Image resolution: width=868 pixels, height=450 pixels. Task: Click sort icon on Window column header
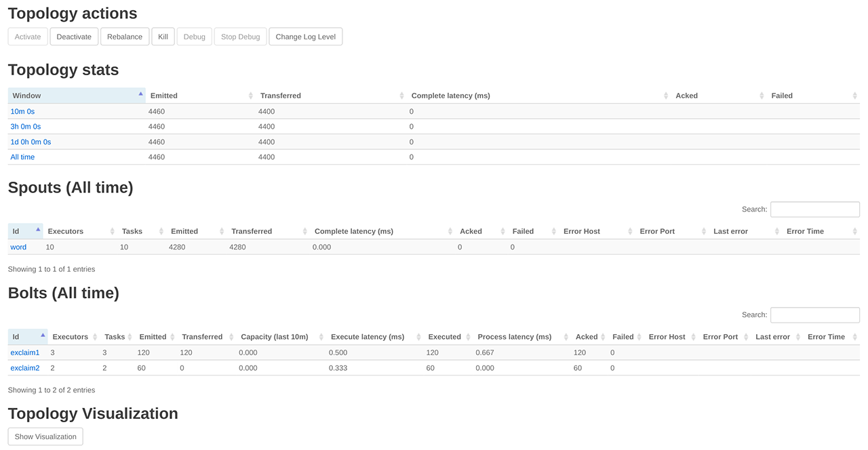click(140, 94)
